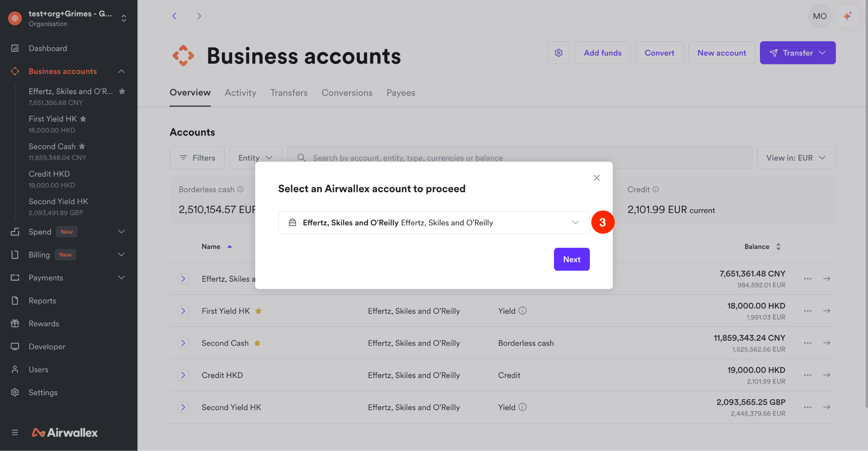Open more options for First Yield HK row
Image resolution: width=868 pixels, height=451 pixels.
click(808, 311)
